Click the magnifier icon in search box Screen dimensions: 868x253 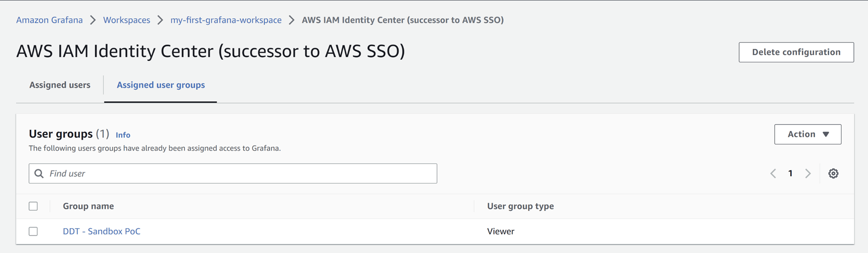pyautogui.click(x=39, y=174)
